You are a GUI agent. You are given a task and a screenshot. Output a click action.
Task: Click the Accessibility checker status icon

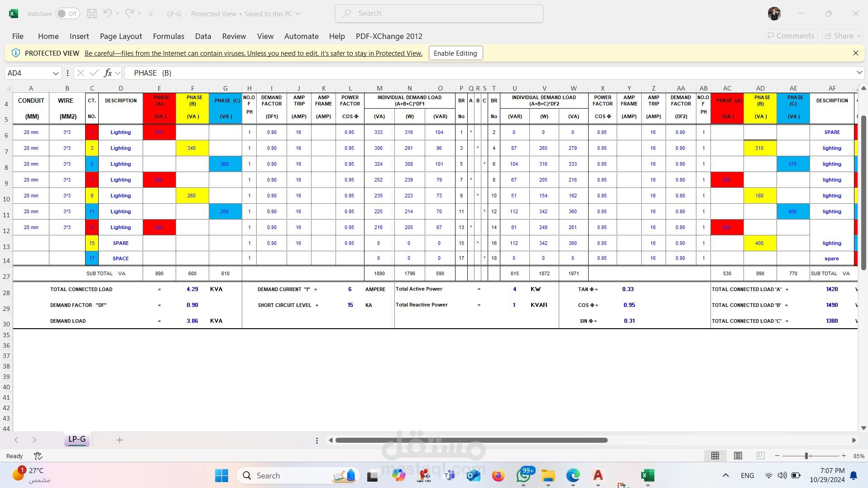[38, 456]
